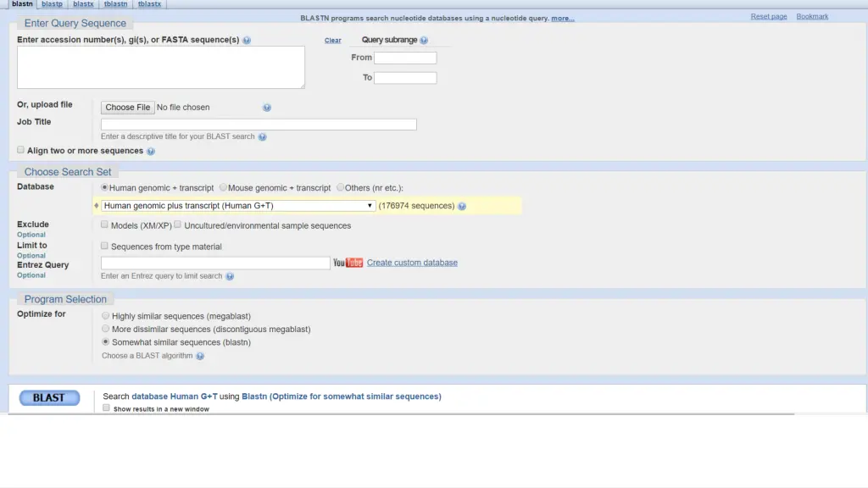Enable Align two or more sequences
The height and width of the screenshot is (488, 868).
(x=20, y=150)
